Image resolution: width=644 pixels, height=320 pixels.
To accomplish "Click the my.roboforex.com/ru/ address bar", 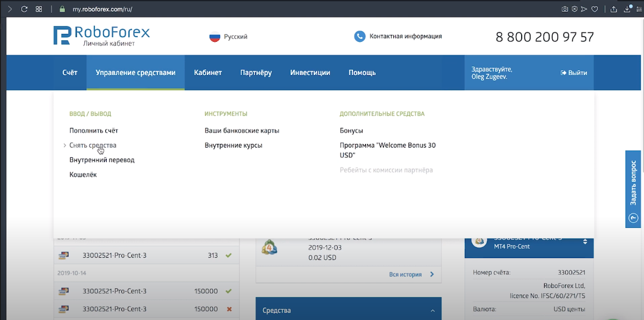I will click(102, 9).
